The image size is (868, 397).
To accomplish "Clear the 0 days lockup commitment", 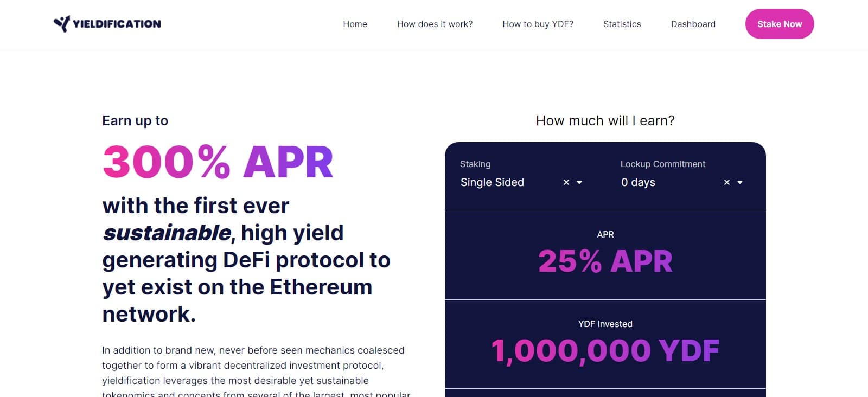I will 726,182.
